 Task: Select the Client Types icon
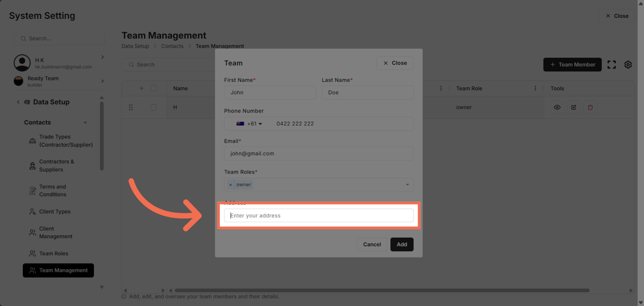tap(32, 212)
